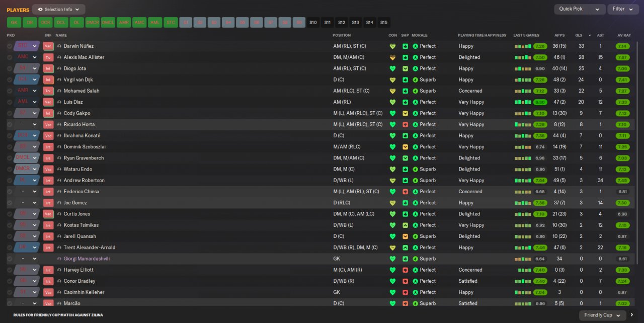Click Luis Díaz's 8.30 last-game rating badge
Viewport: 644px width, 323px height.
tap(540, 102)
